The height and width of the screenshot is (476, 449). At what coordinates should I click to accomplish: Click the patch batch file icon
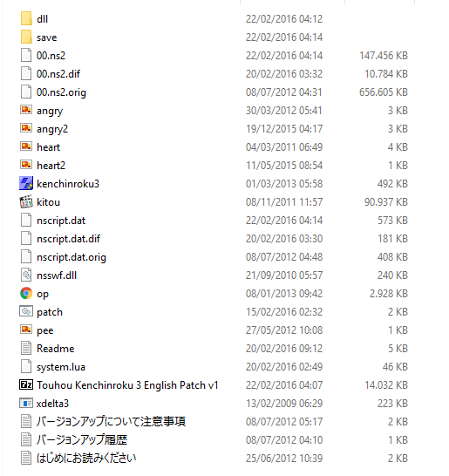(x=26, y=311)
